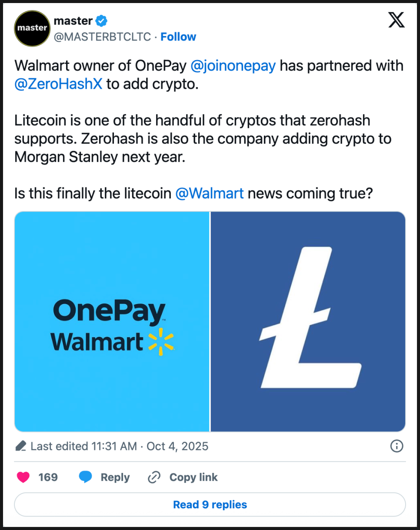Image resolution: width=420 pixels, height=530 pixels.
Task: Click the blue verified badge
Action: pyautogui.click(x=101, y=20)
